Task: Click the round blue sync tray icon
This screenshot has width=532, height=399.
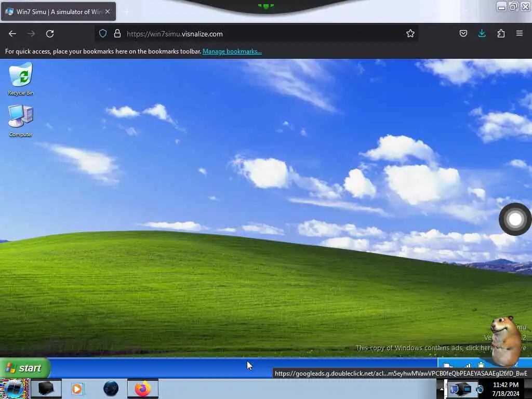Action: (480, 389)
